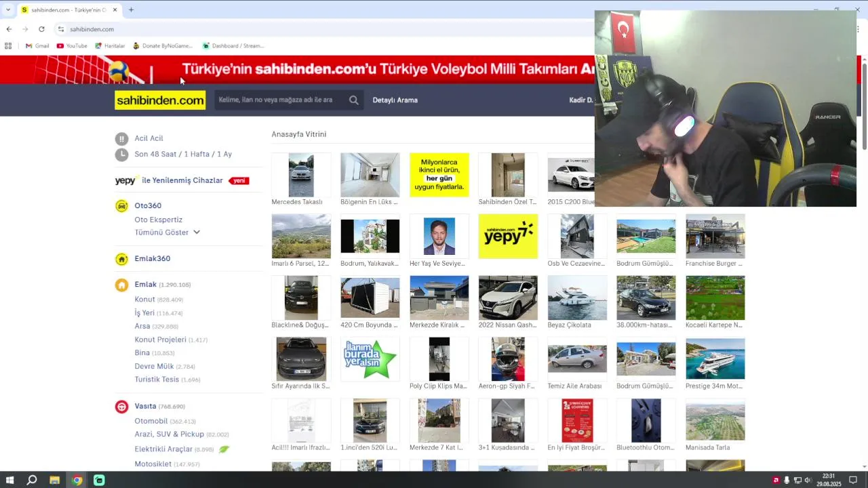Screen dimensions: 868x488
Task: Click the sahibinden yepy yellow showcase tile
Action: pyautogui.click(x=508, y=236)
